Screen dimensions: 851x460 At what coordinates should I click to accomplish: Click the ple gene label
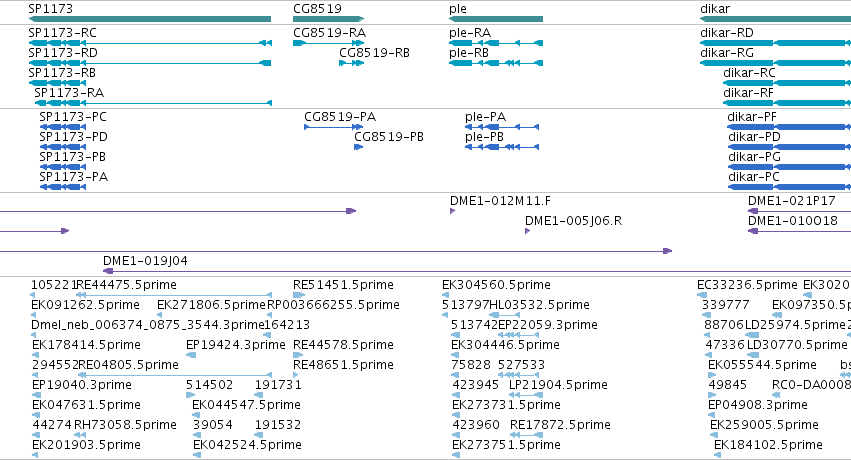coord(458,9)
